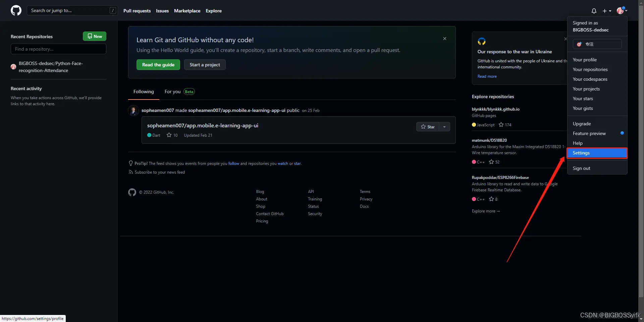
Task: Open the Blog footer link
Action: (260, 192)
